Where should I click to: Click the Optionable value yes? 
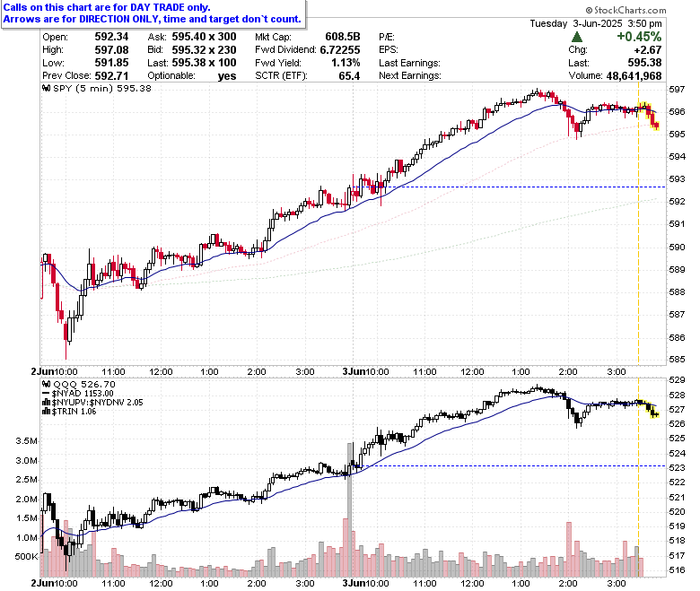click(x=227, y=76)
